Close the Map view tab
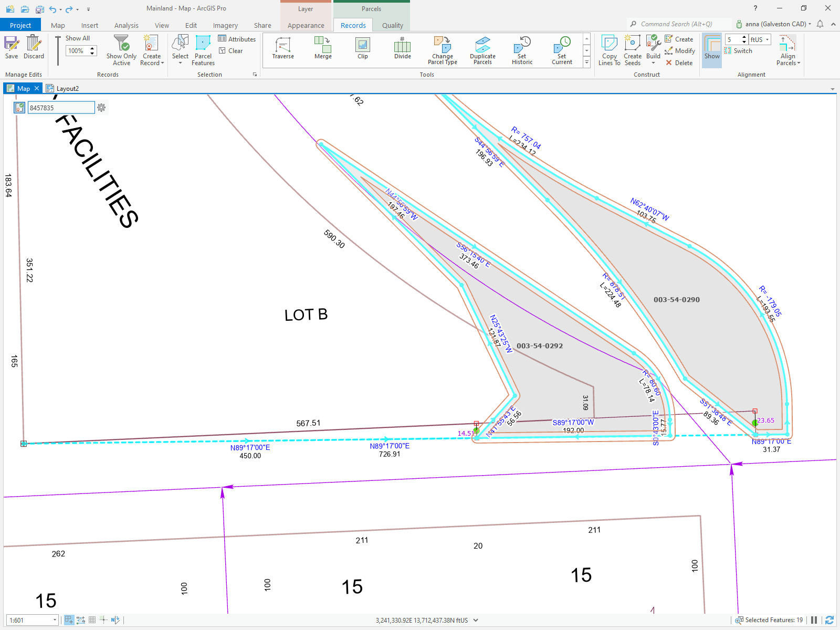840x630 pixels. point(37,88)
